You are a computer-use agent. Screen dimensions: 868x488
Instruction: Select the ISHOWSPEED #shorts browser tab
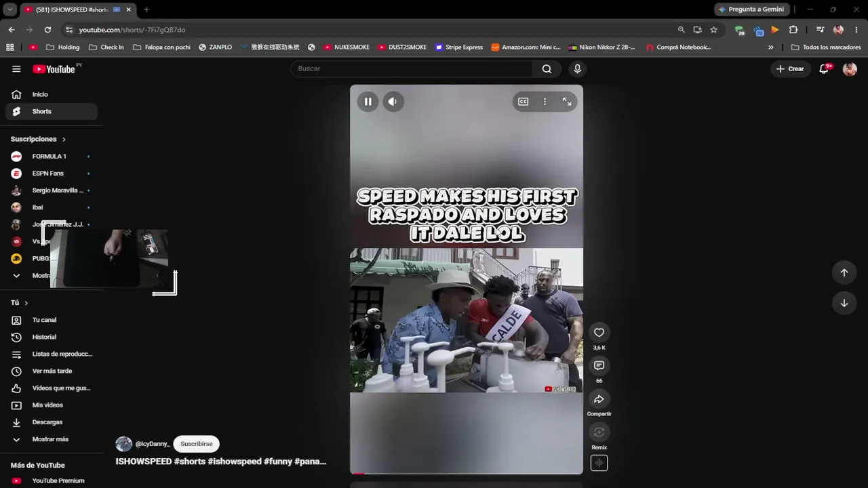point(77,9)
